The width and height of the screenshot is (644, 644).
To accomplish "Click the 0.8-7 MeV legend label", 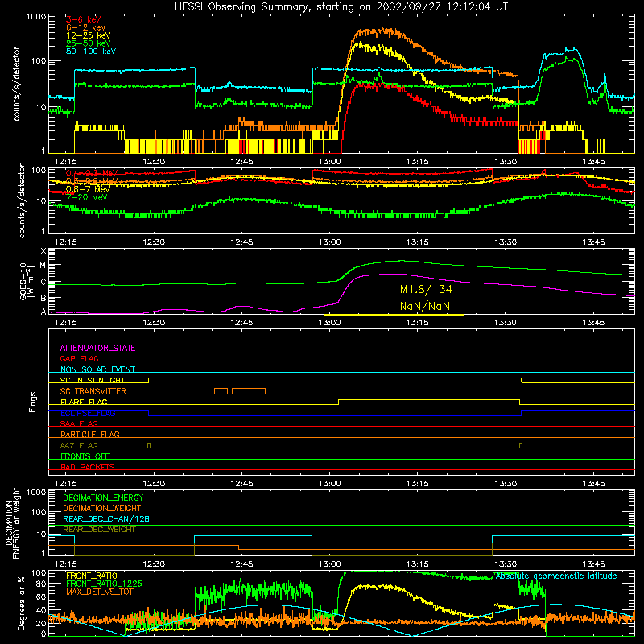I will pos(88,189).
